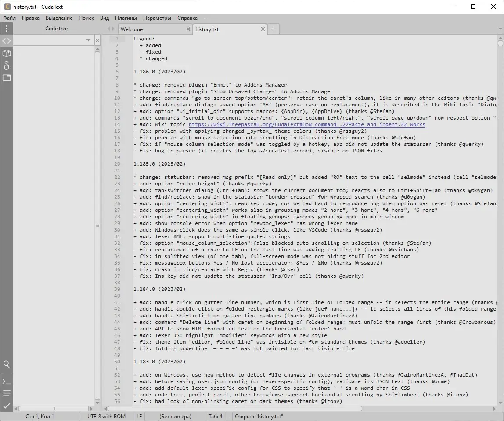Viewport: 504px width, 421px height.
Task: Click the code tree filter field
Action: pos(49,40)
